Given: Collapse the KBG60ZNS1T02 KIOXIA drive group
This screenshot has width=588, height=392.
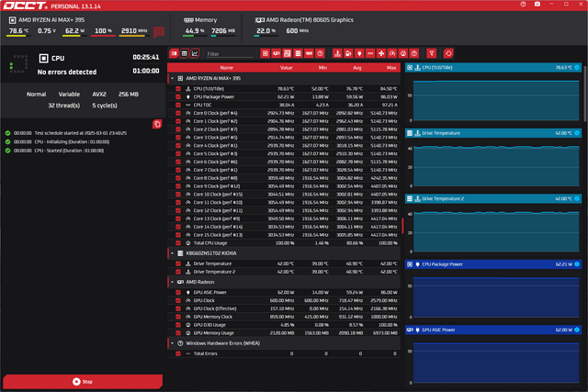Looking at the screenshot, I should pyautogui.click(x=172, y=253).
